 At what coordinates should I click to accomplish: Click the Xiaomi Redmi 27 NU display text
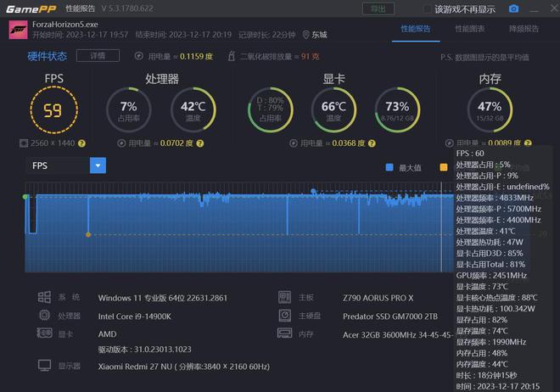point(184,367)
